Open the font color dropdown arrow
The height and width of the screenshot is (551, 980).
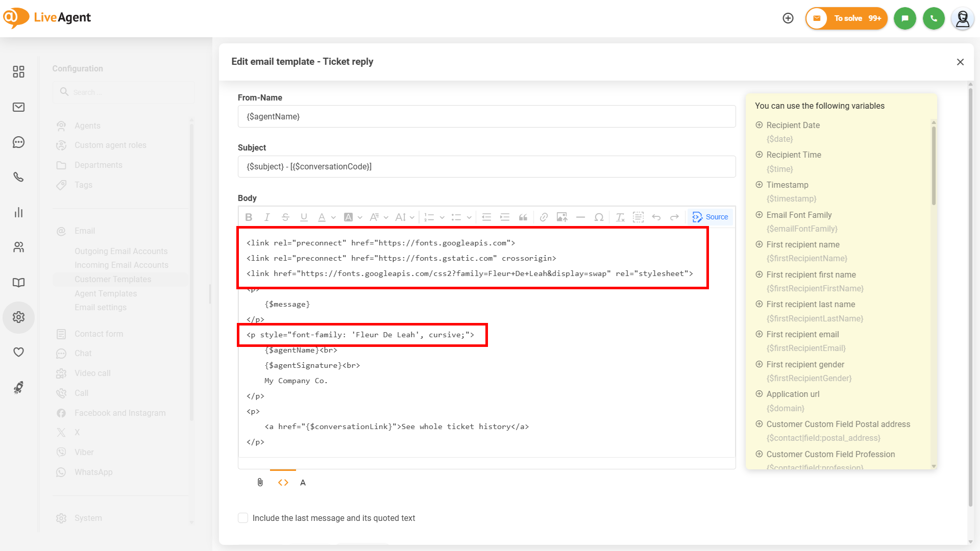[333, 217]
